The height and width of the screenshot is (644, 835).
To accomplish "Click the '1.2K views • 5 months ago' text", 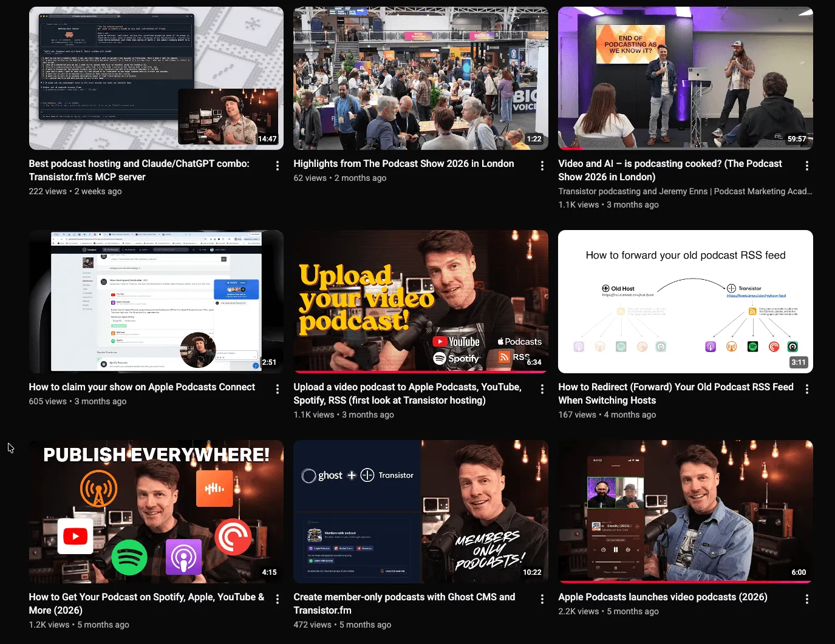I will click(79, 625).
